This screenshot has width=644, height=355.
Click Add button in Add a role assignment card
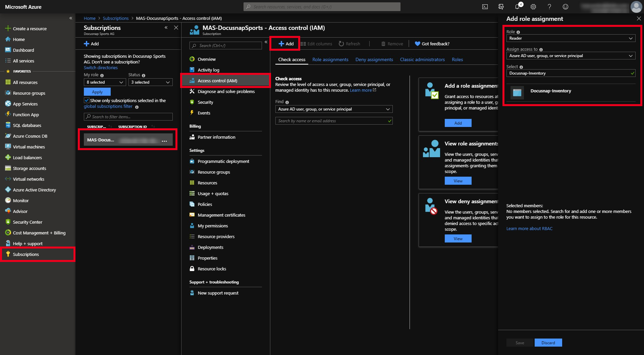(x=458, y=123)
